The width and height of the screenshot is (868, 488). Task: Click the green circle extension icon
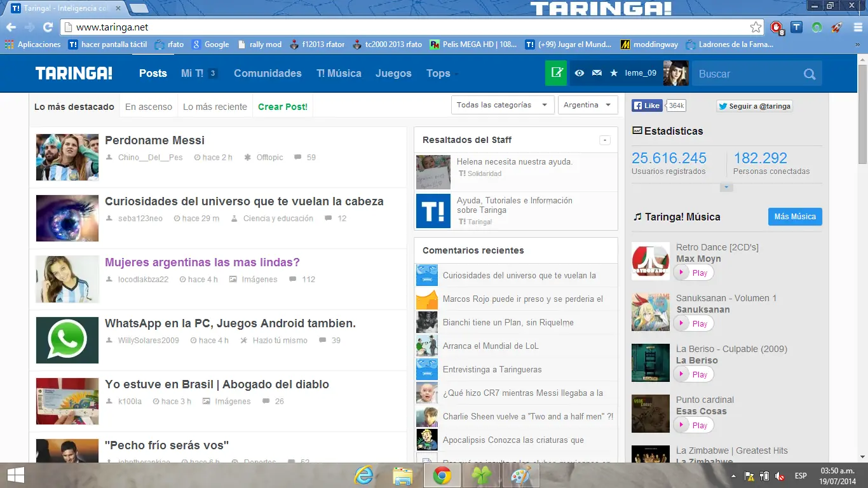point(817,27)
